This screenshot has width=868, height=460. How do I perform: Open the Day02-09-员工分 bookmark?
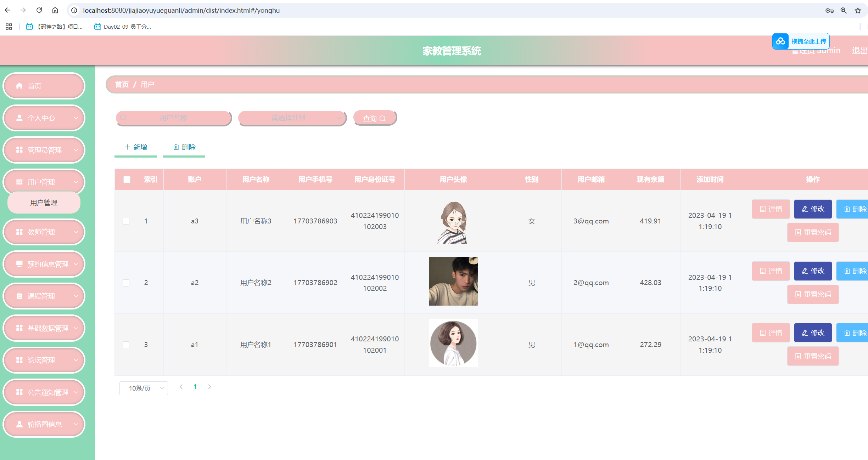(123, 27)
